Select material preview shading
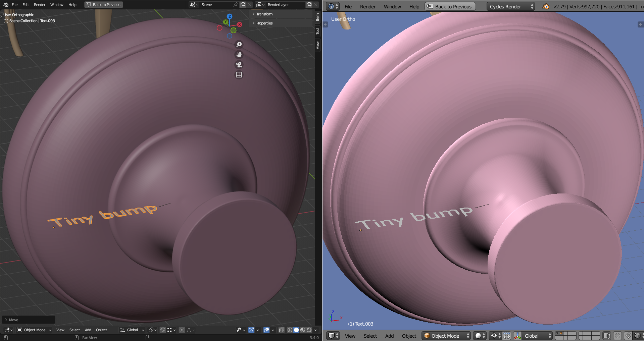This screenshot has width=644, height=341. [x=303, y=330]
